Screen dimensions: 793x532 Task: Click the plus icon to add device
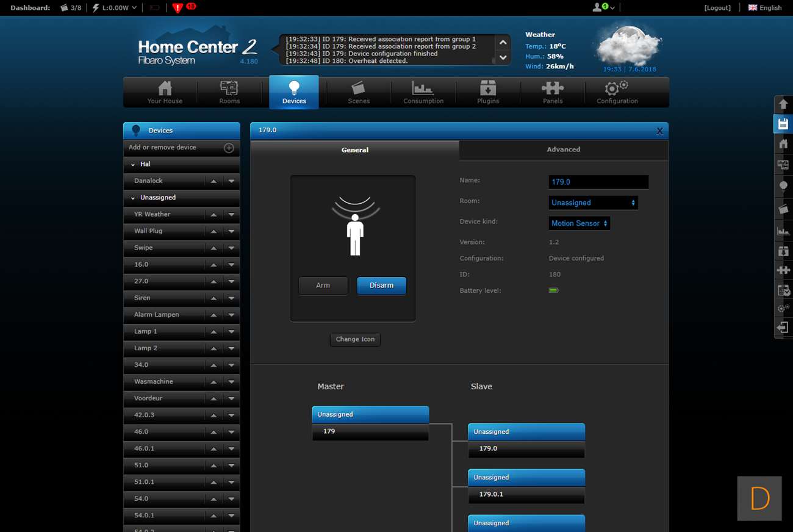coord(229,148)
